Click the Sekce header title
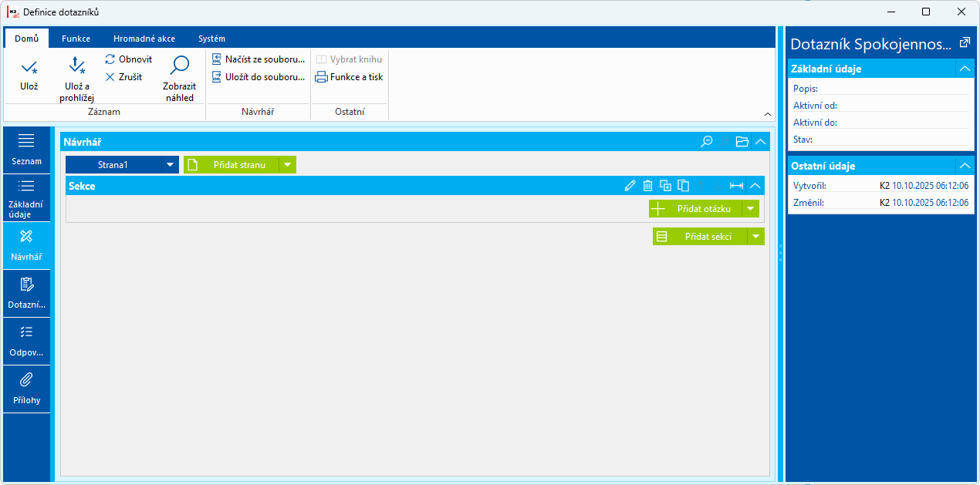Image resolution: width=980 pixels, height=485 pixels. pos(82,186)
